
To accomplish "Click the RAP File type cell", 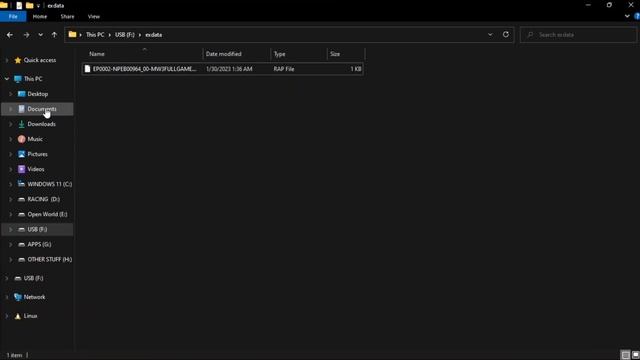I will coord(284,69).
